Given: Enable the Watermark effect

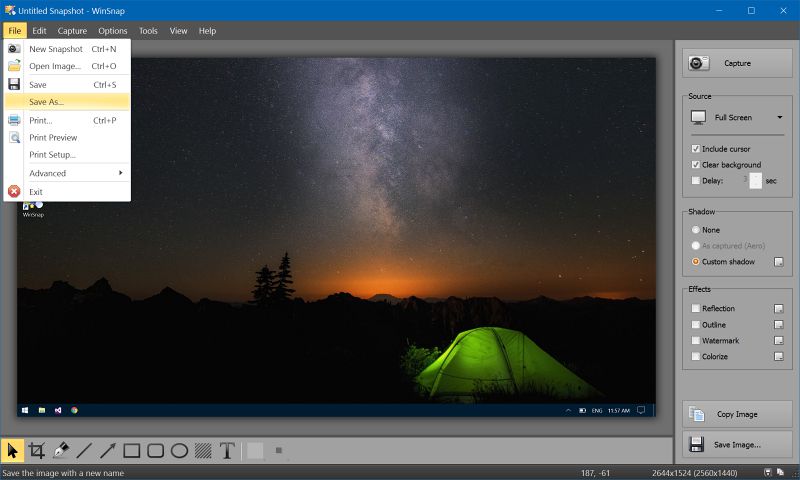Looking at the screenshot, I should point(696,341).
